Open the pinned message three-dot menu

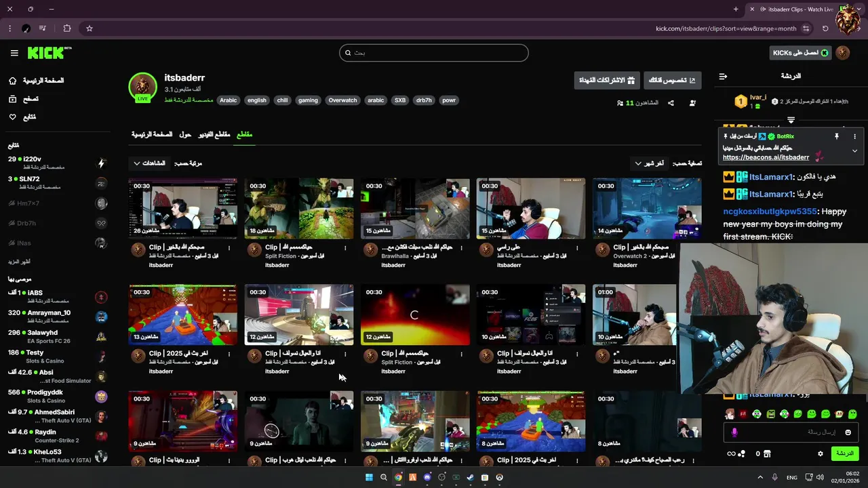(x=854, y=136)
